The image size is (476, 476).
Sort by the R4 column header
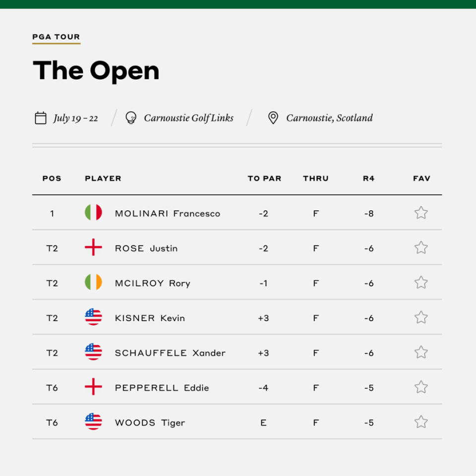[x=369, y=178]
